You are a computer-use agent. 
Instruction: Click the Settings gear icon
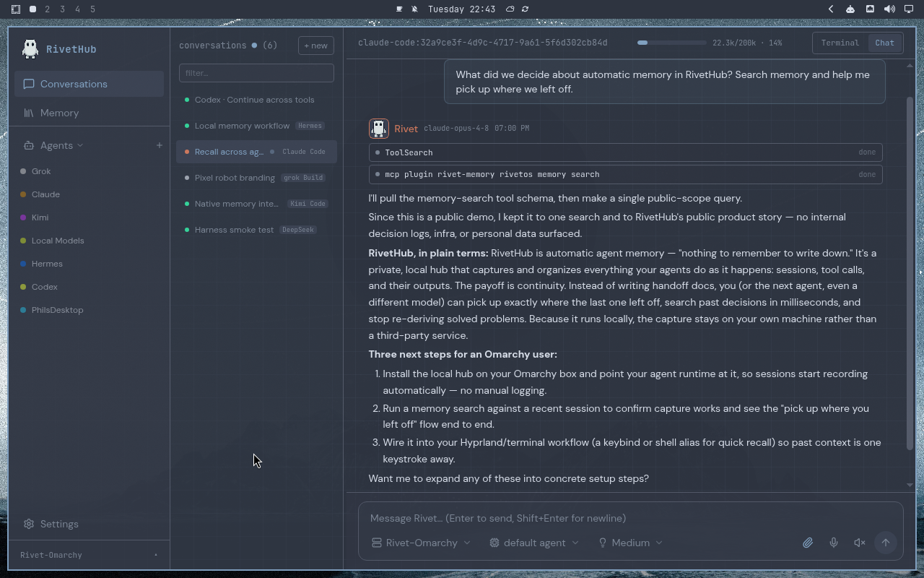click(29, 524)
